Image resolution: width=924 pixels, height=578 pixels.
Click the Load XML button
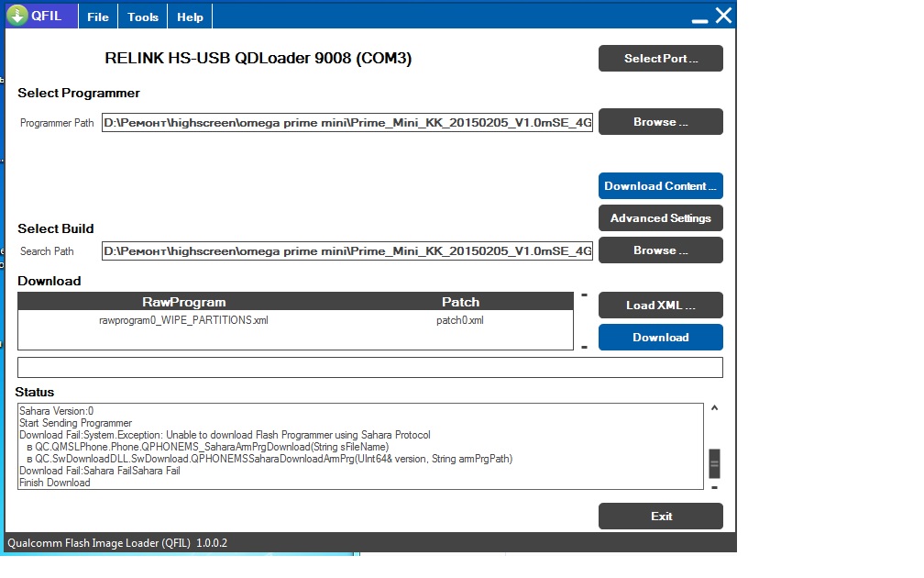(661, 306)
